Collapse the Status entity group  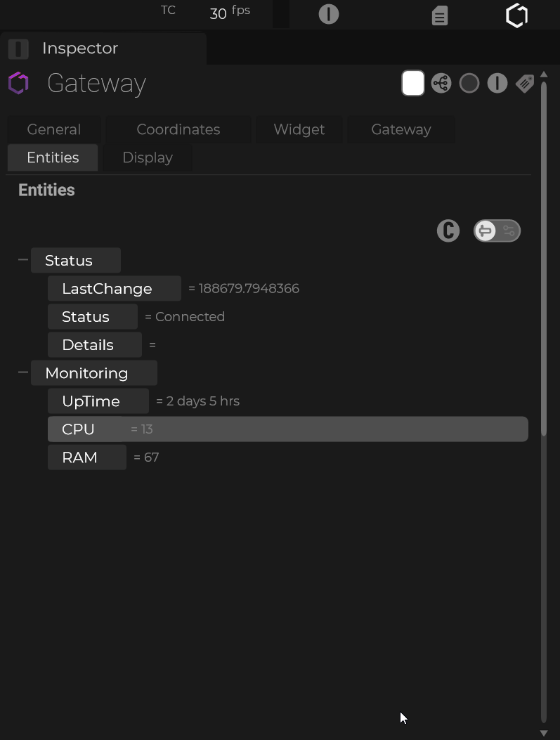point(23,260)
